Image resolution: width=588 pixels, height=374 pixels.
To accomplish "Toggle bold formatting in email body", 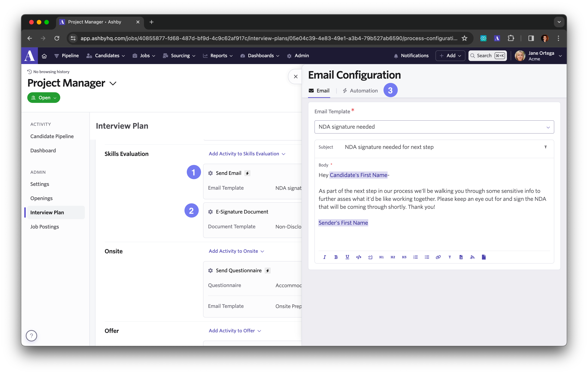I will (x=336, y=257).
